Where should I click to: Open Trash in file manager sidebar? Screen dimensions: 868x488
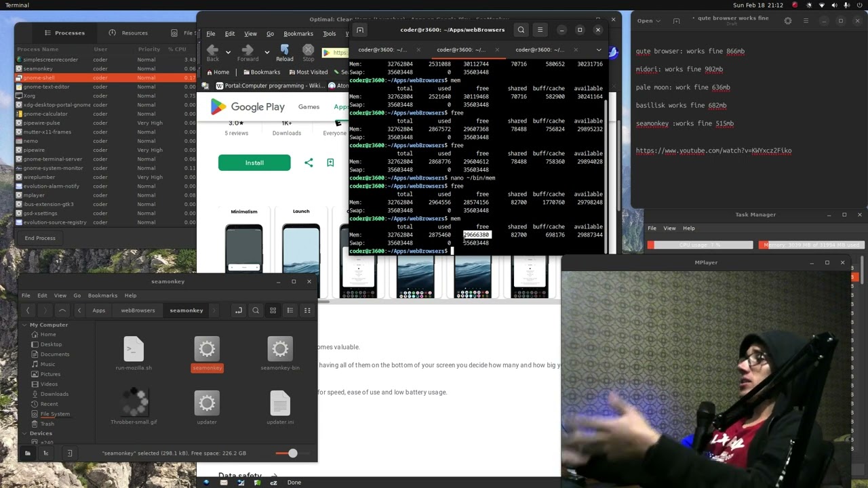tap(47, 424)
